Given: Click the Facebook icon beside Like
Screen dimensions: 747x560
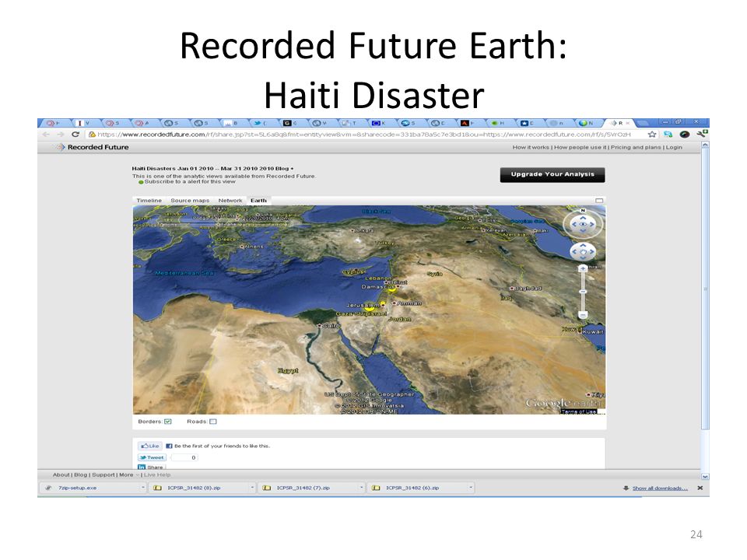Looking at the screenshot, I should click(169, 446).
